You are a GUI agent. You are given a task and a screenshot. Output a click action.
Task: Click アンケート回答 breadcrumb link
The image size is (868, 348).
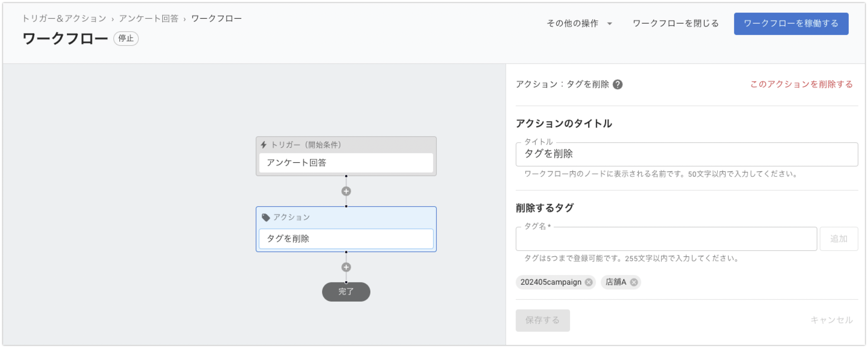149,18
